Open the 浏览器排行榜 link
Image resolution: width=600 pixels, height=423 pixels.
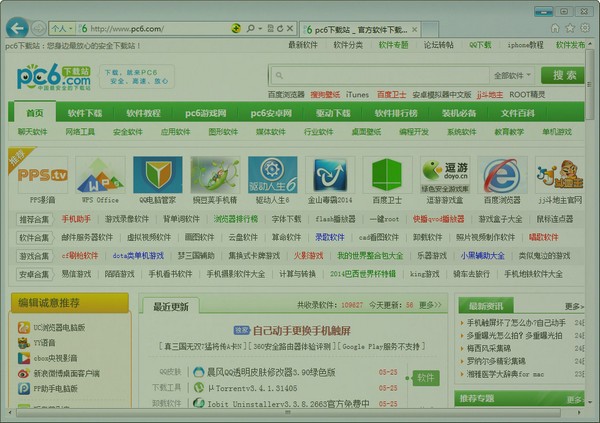tap(236, 219)
